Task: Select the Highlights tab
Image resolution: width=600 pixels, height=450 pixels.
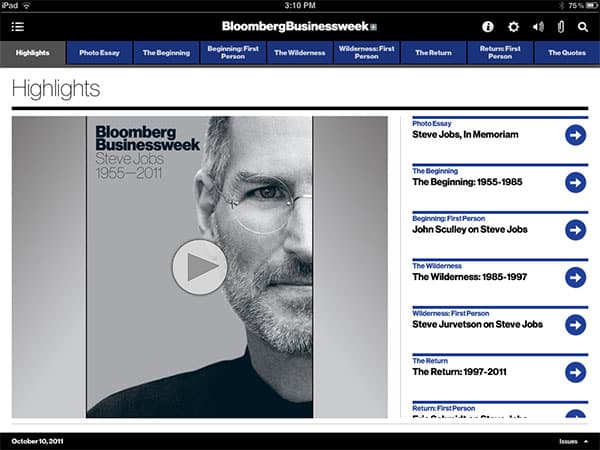Action: point(33,53)
